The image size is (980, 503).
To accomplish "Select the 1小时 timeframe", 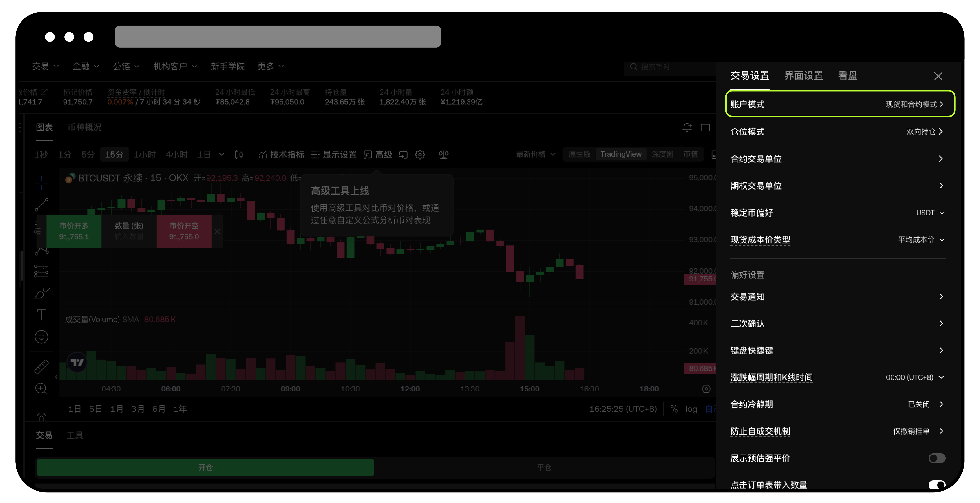I will tap(145, 154).
